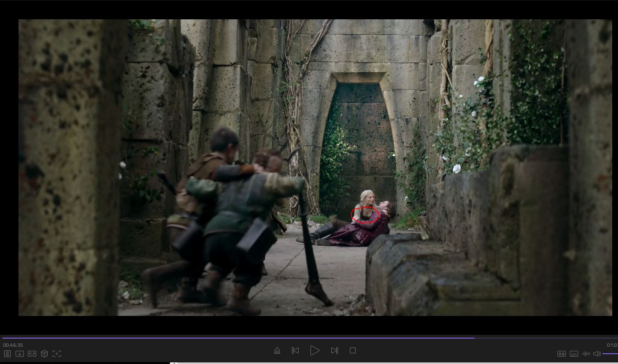The image size is (618, 364).
Task: Toggle subtitles with the caption icon
Action: (x=574, y=354)
